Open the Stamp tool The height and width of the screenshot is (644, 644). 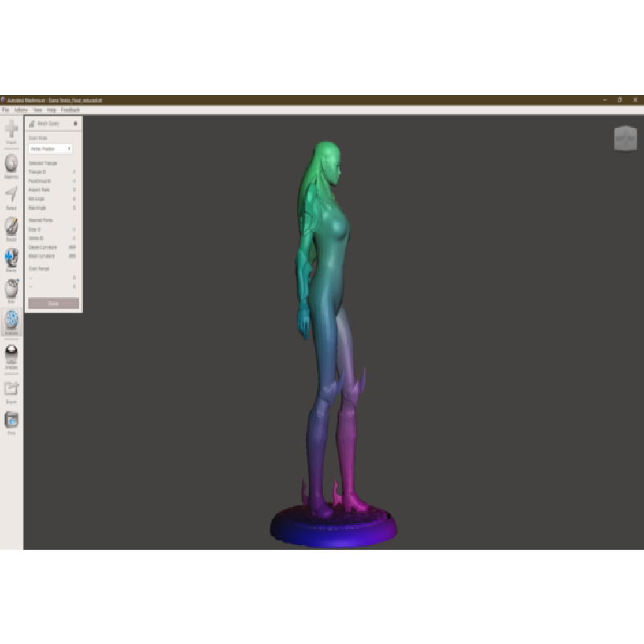click(x=11, y=258)
